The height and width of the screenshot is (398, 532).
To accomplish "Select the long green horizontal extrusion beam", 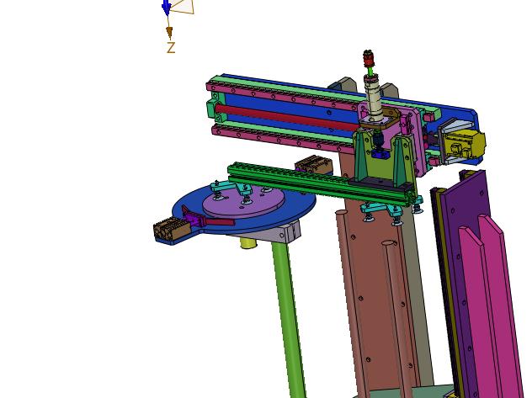I will tap(321, 184).
